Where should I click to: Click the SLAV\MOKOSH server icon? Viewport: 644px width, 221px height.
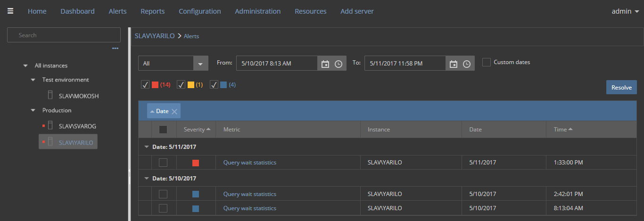tap(50, 95)
